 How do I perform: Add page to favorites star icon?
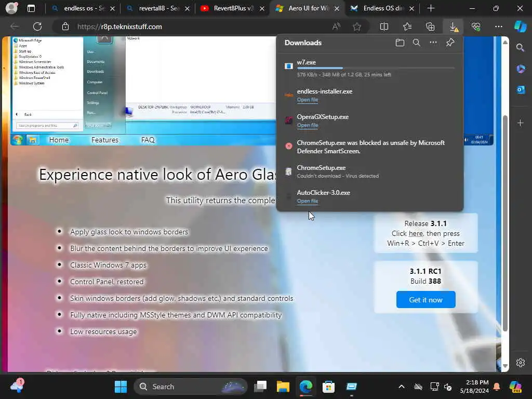(x=356, y=26)
